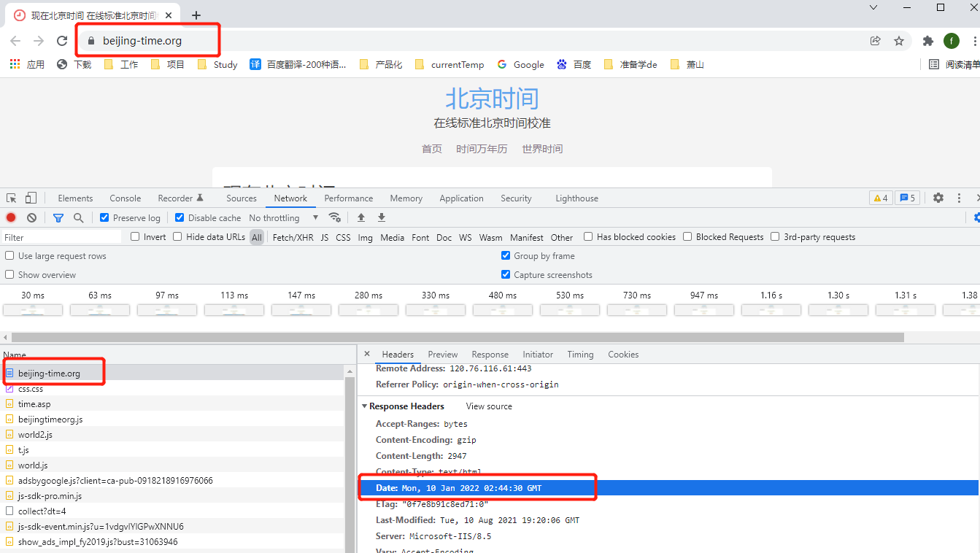
Task: Toggle device toolbar icon in DevTools
Action: click(x=31, y=198)
